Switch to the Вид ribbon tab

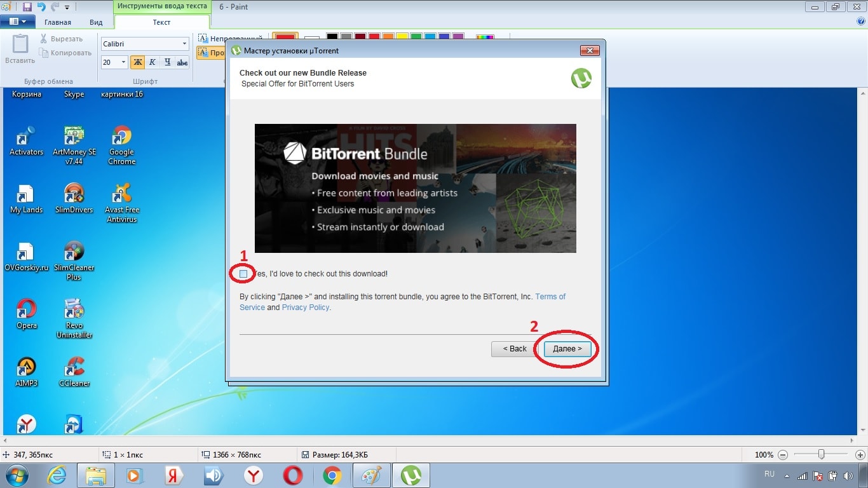coord(96,22)
